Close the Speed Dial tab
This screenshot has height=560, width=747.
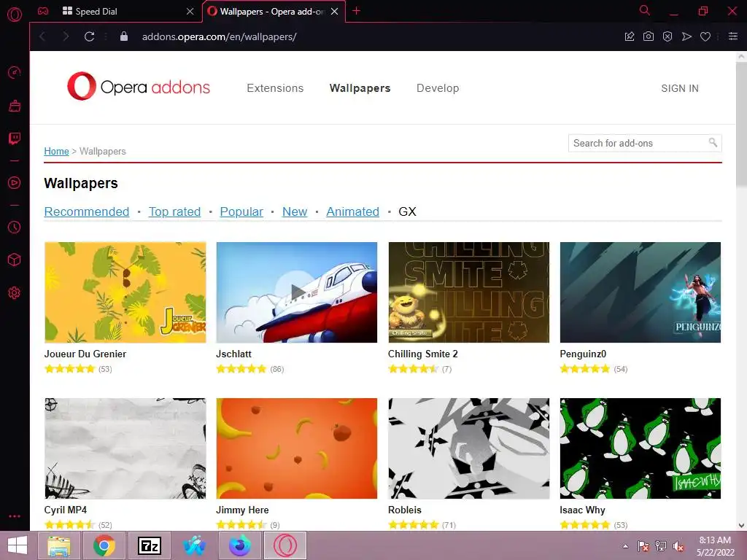click(190, 12)
